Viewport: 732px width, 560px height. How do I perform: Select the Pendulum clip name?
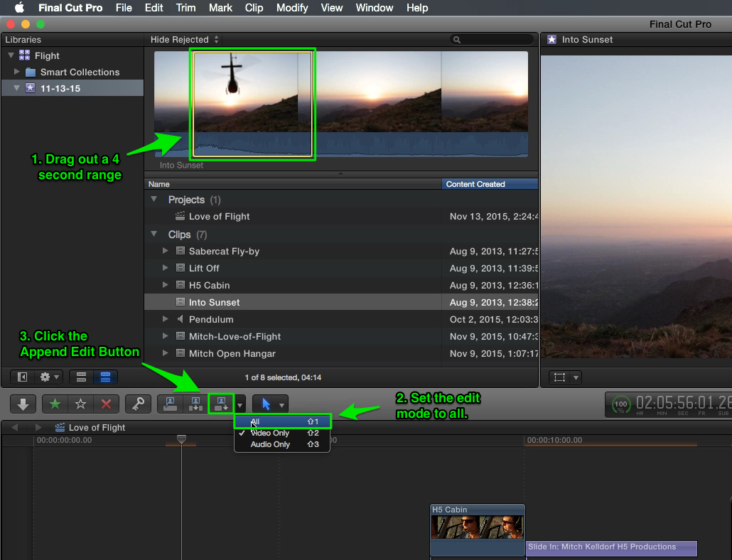pos(211,320)
